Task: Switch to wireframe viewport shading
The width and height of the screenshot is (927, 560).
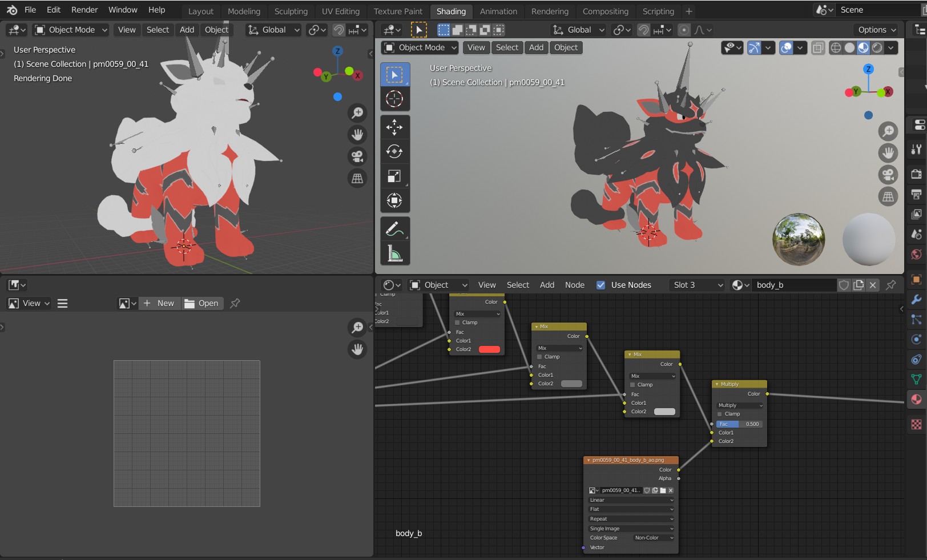Action: point(836,48)
